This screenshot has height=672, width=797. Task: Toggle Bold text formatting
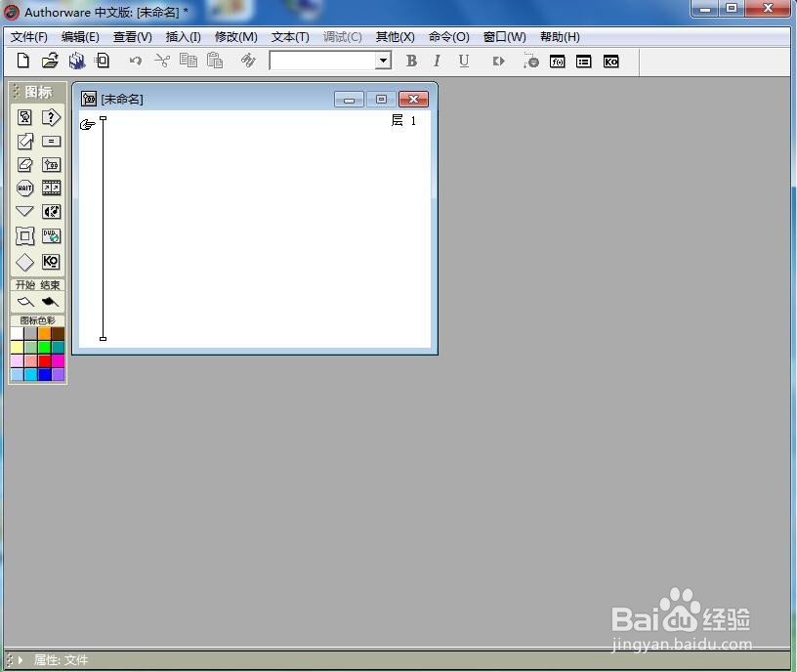(x=412, y=61)
